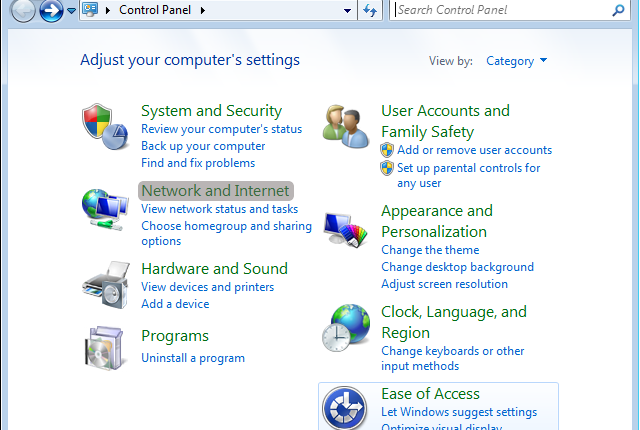Screen dimensions: 640x430
Task: Open the View by Category dropdown
Action: point(516,61)
